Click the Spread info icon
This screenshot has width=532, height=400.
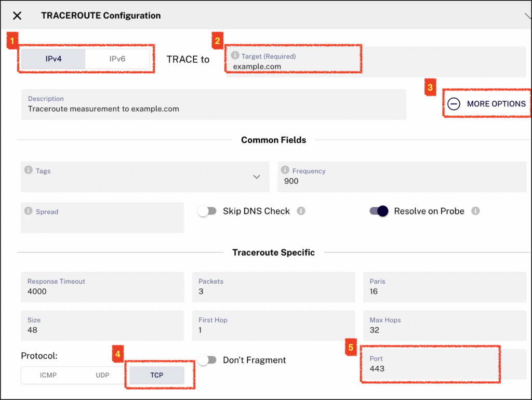(29, 211)
